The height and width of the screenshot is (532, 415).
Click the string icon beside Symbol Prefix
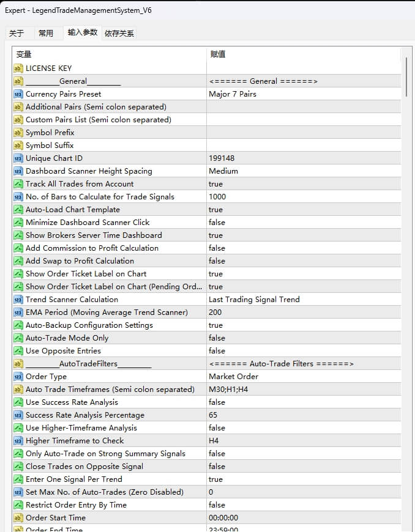pos(18,133)
